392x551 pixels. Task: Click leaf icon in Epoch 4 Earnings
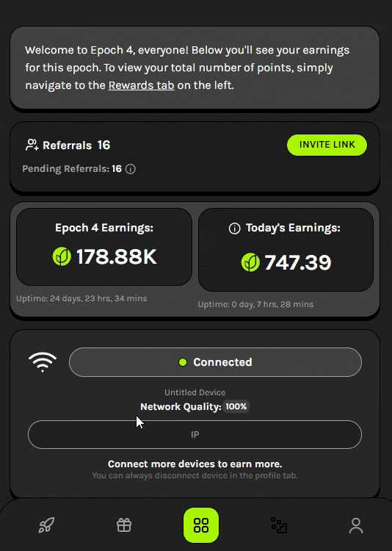point(62,256)
